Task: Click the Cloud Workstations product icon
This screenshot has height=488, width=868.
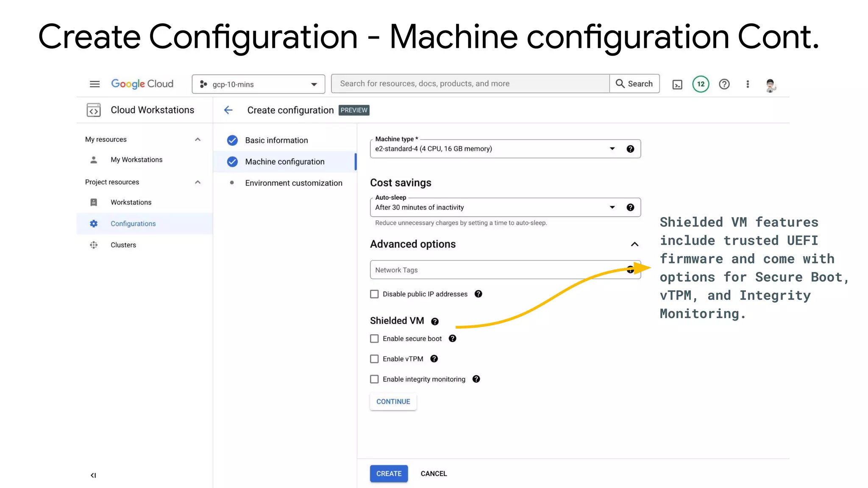Action: [x=94, y=110]
